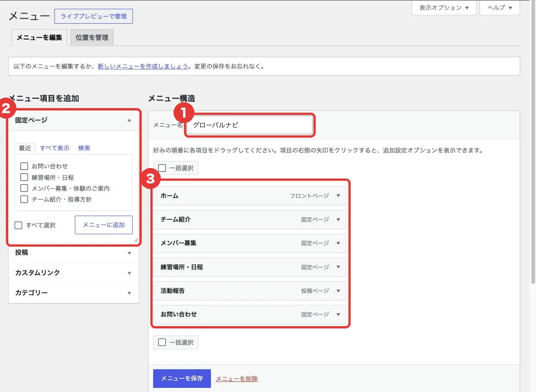536x392 pixels.
Task: Toggle the すべて選択 checkbox
Action: pos(19,225)
